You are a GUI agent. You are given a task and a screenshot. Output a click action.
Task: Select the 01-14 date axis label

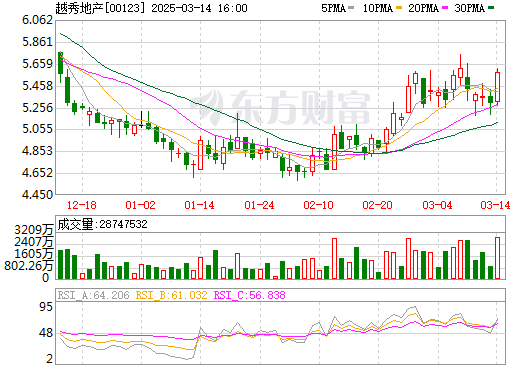pyautogui.click(x=199, y=205)
